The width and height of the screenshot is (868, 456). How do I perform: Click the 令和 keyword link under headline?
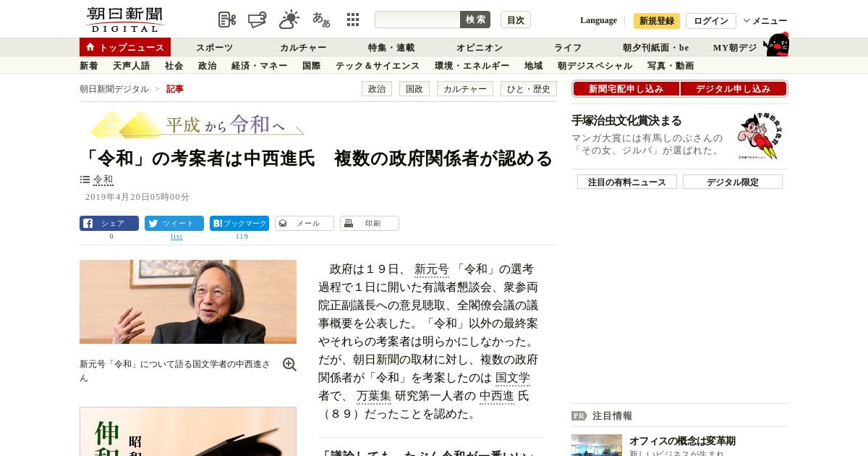tap(103, 180)
